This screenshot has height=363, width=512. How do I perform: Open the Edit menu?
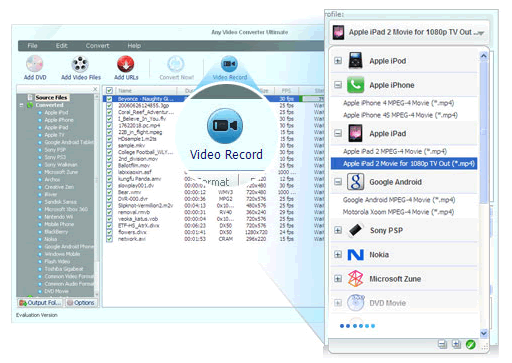tap(62, 46)
